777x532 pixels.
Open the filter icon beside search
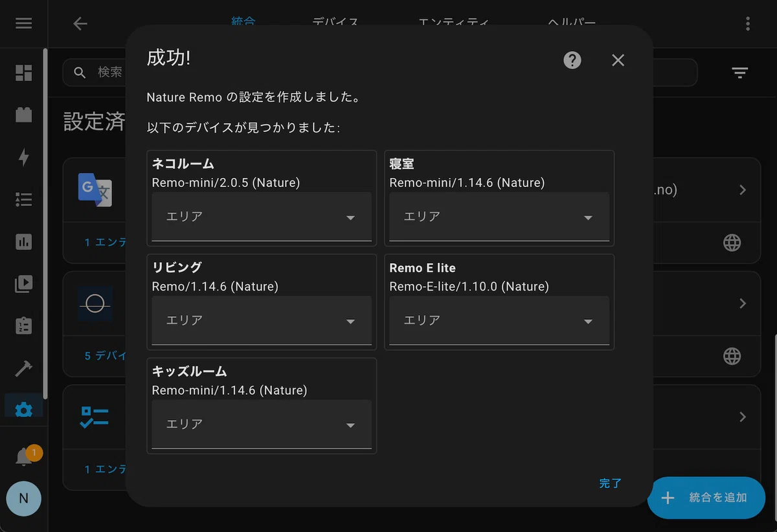click(x=740, y=72)
